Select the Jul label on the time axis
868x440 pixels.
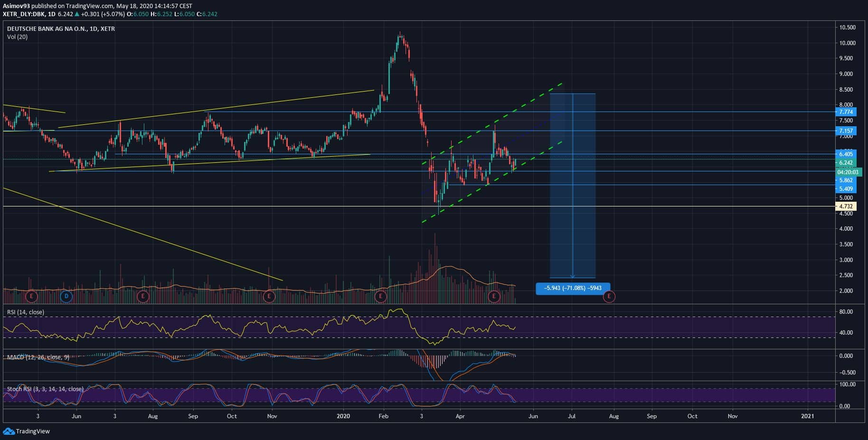(572, 416)
